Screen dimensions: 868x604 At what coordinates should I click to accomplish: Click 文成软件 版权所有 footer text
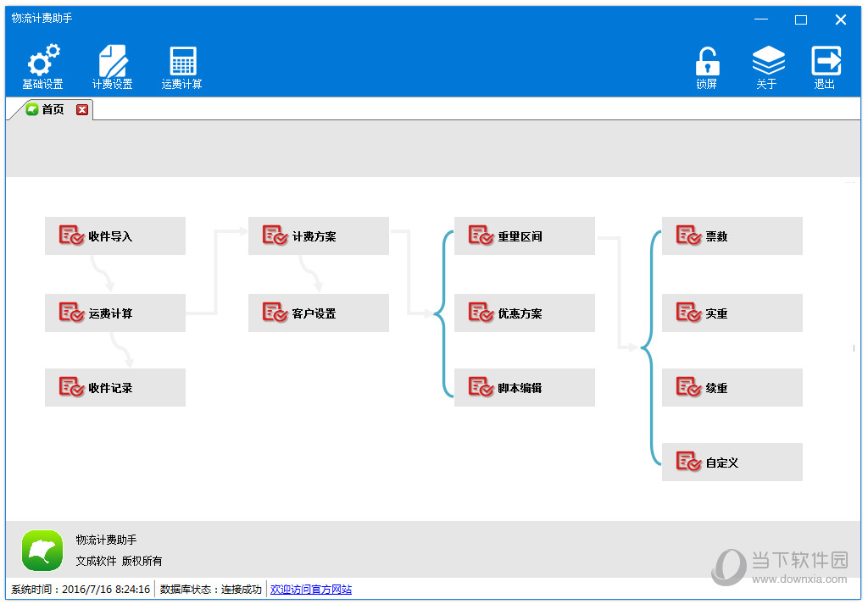click(119, 561)
